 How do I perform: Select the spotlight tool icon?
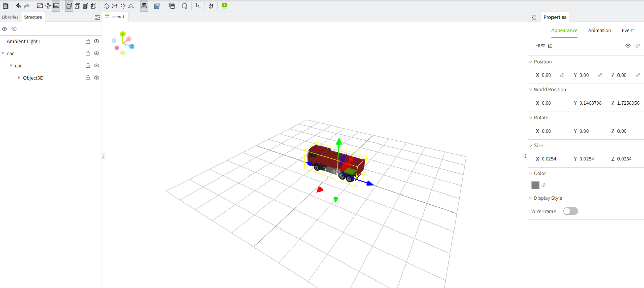pyautogui.click(x=131, y=6)
